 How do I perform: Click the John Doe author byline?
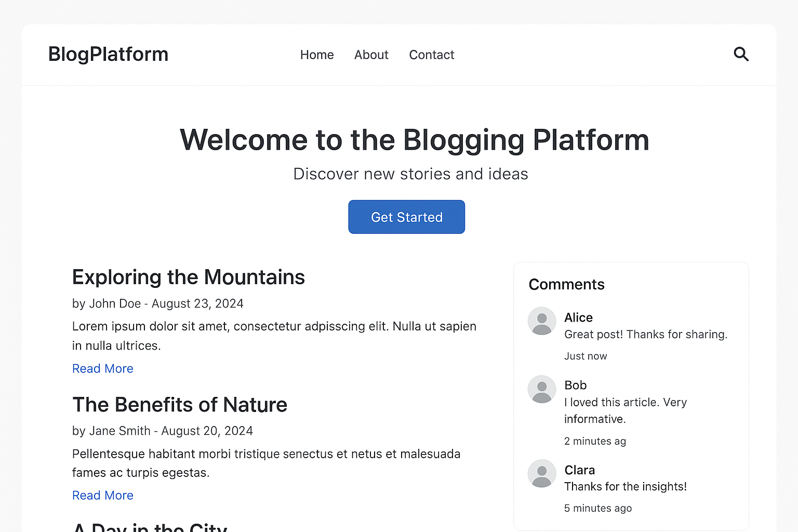pyautogui.click(x=115, y=304)
